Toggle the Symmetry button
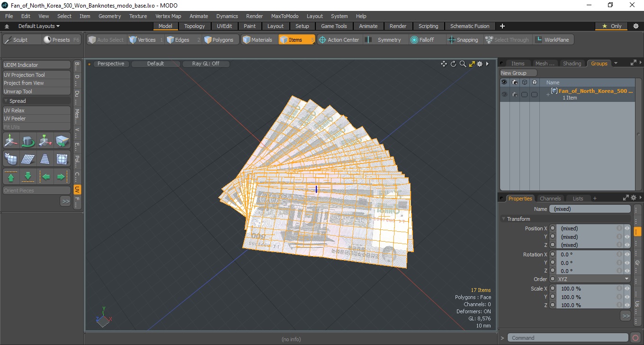 pyautogui.click(x=384, y=40)
